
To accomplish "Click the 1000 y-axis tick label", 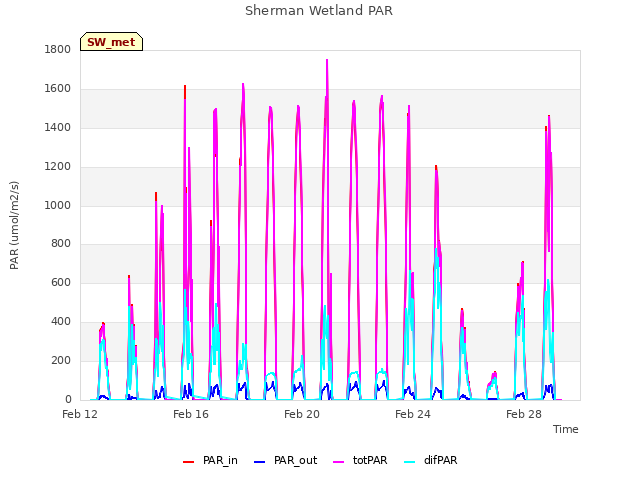I will click(x=58, y=205).
